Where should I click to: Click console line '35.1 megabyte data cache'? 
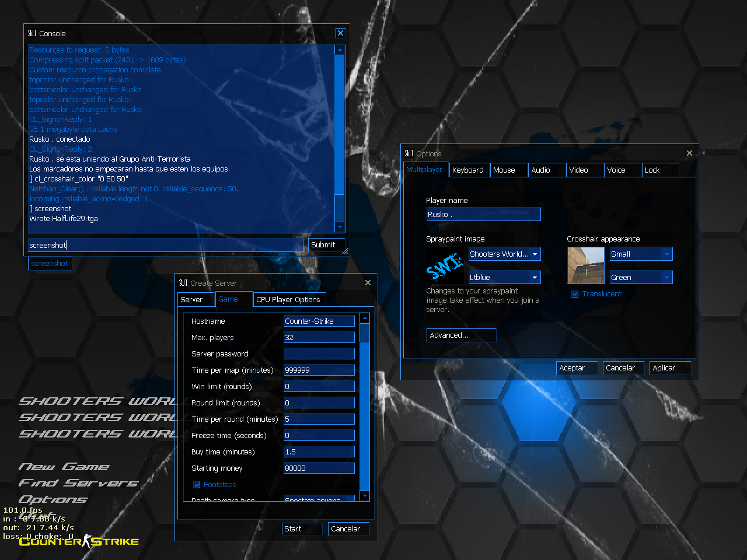click(74, 129)
